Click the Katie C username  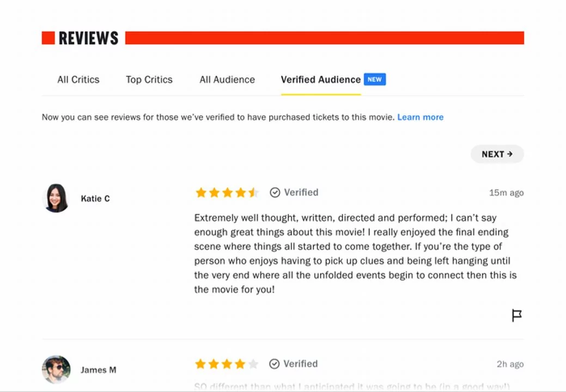[x=95, y=199]
